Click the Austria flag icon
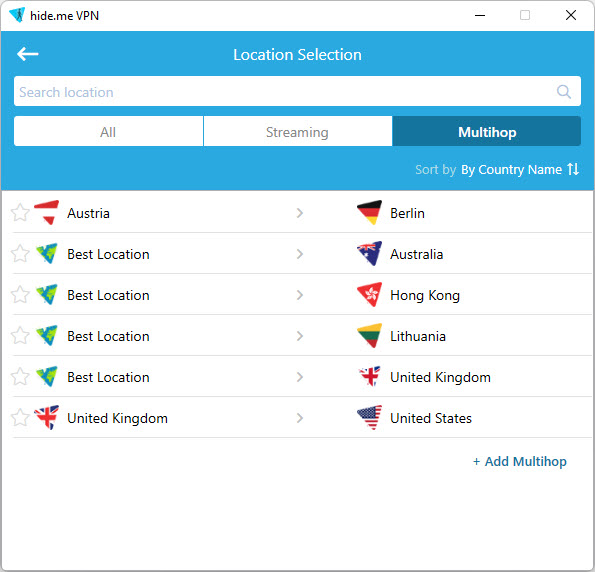The height and width of the screenshot is (572, 595). [47, 213]
